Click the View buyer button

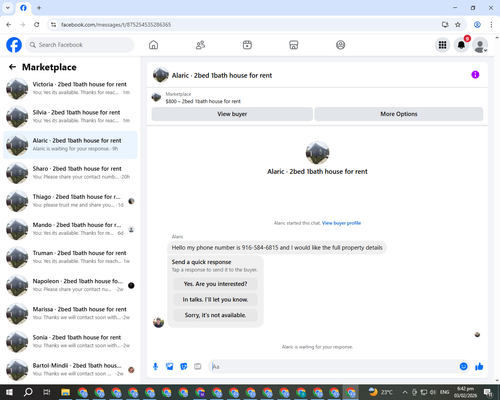coord(232,114)
